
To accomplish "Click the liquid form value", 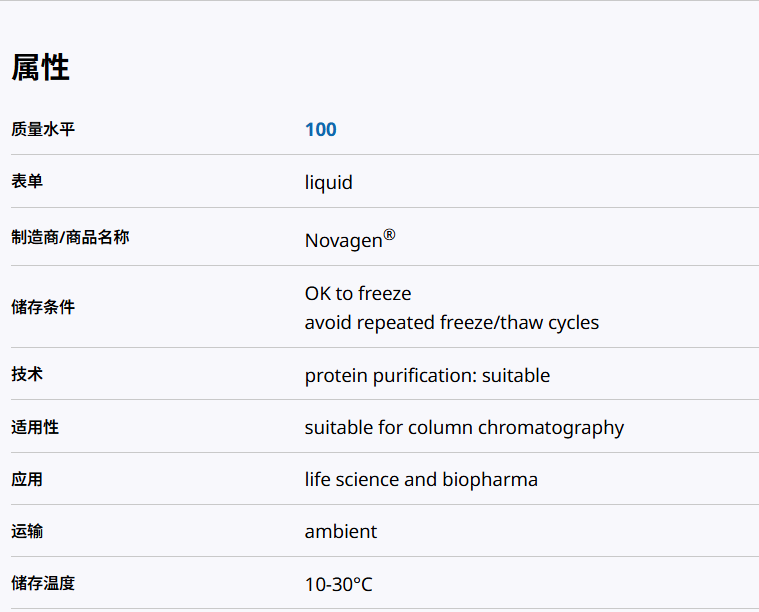I will pos(329,183).
